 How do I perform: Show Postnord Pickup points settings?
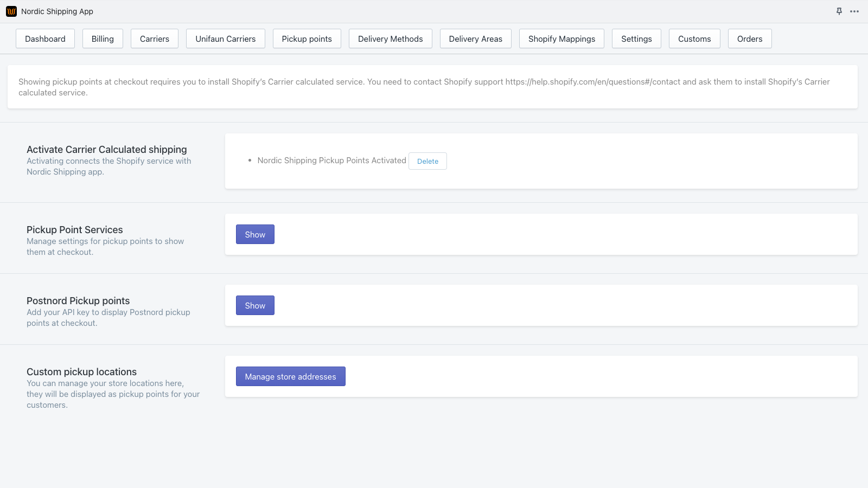point(255,305)
